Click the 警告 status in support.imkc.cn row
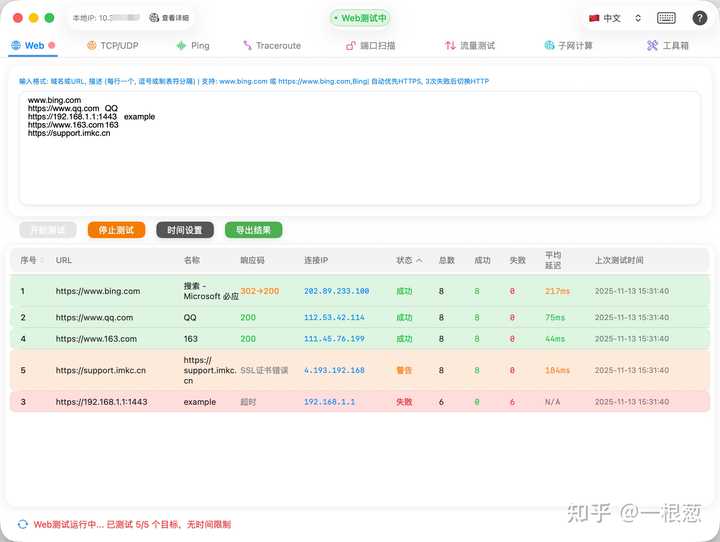The width and height of the screenshot is (720, 542). 404,370
